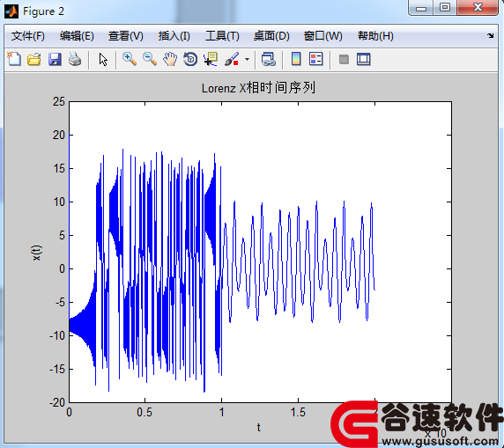Click the New Figure icon

(14, 60)
